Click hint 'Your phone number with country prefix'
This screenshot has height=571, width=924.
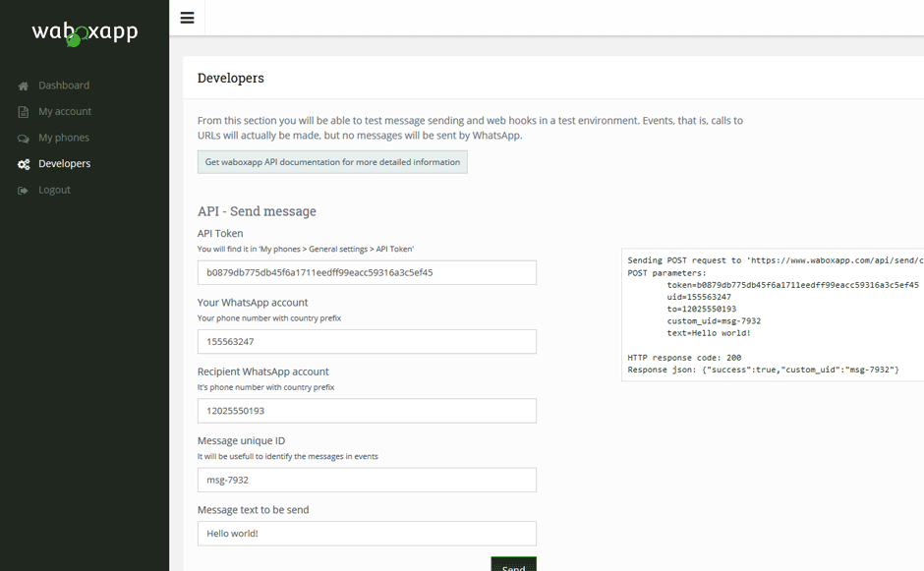coord(268,318)
